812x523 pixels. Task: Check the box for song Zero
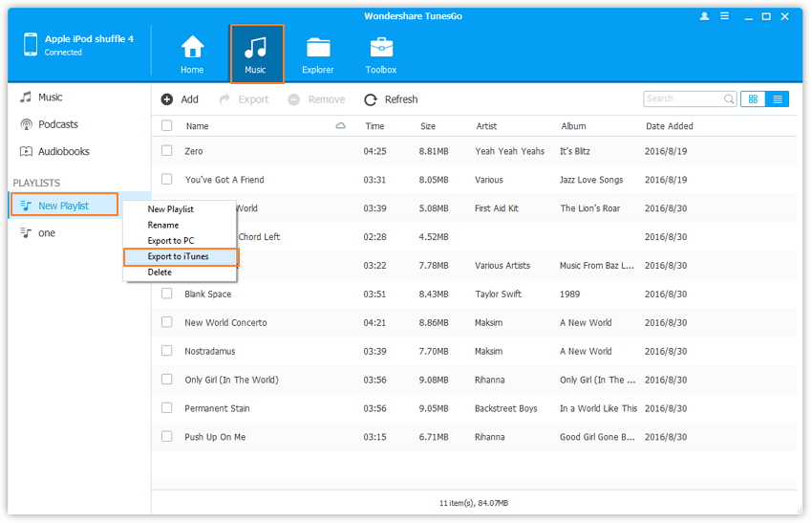tap(167, 151)
